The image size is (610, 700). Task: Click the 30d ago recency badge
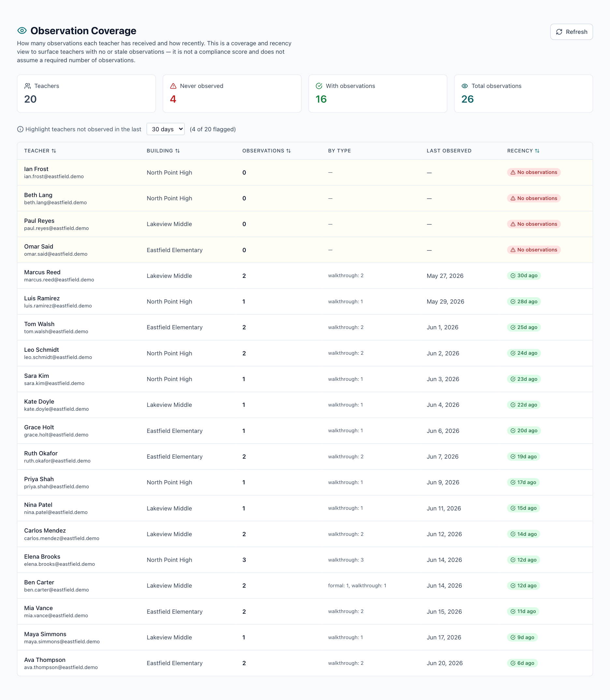tap(524, 276)
